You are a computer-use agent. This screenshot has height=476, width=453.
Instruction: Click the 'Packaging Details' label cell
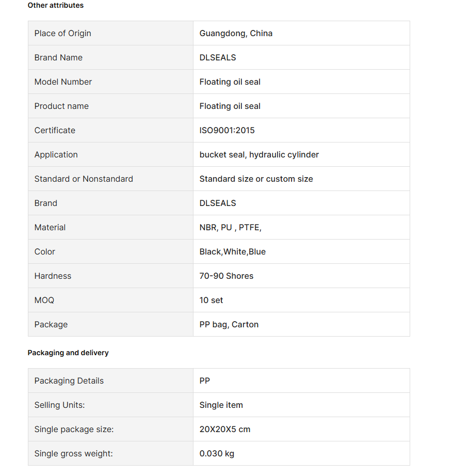coord(69,380)
